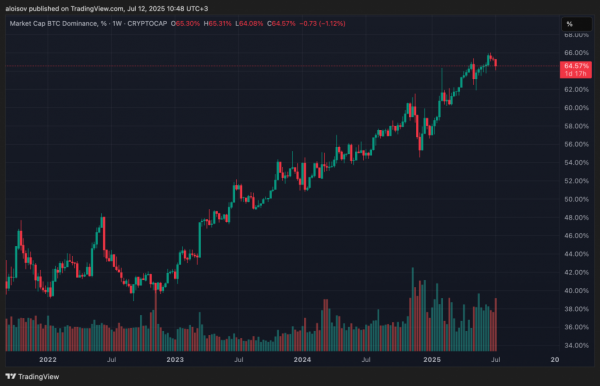The width and height of the screenshot is (600, 386).
Task: Click the aloisov publisher name text
Action: pyautogui.click(x=16, y=8)
